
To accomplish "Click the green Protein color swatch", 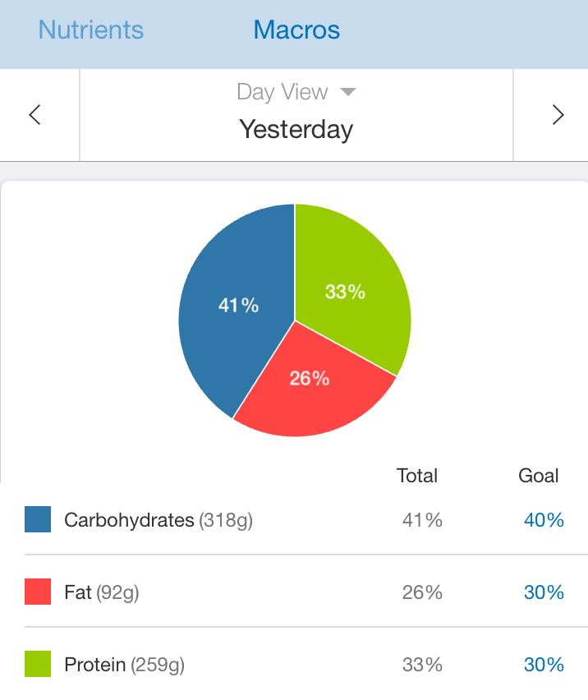I will 38,664.
